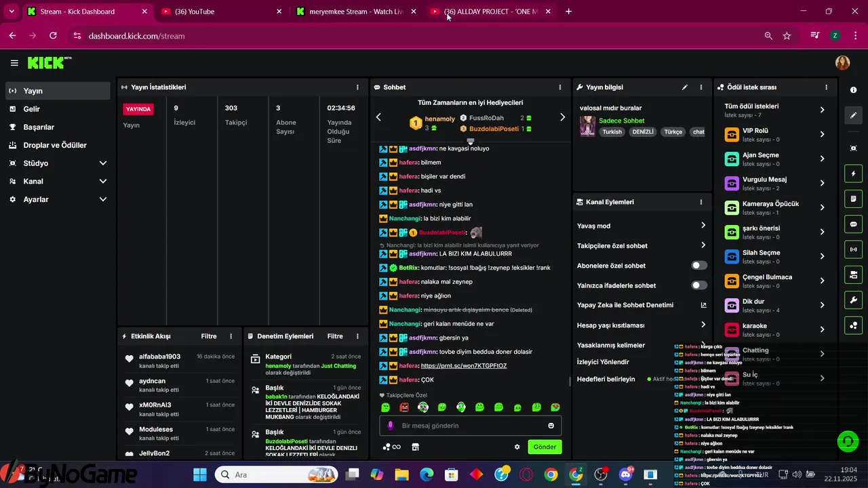Open the browser tab search dropdown
Viewport: 868px width, 488px height.
[12, 12]
